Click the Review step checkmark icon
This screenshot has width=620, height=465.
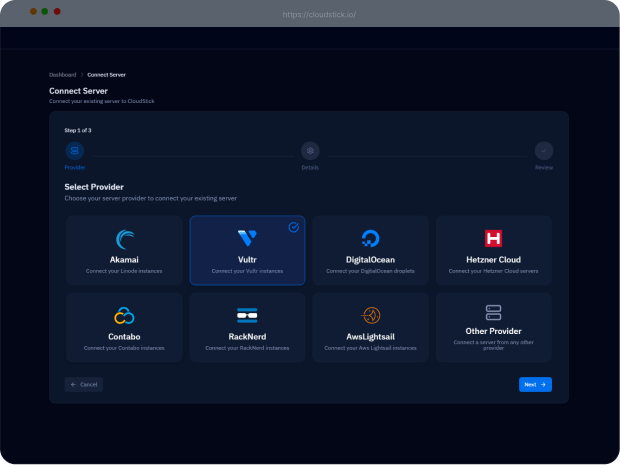(x=544, y=151)
